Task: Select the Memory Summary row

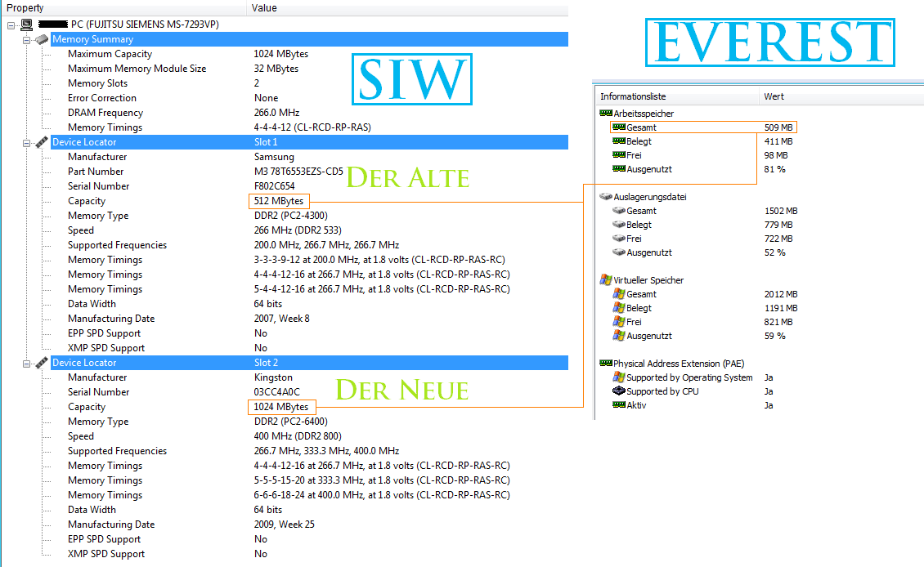Action: pos(309,39)
